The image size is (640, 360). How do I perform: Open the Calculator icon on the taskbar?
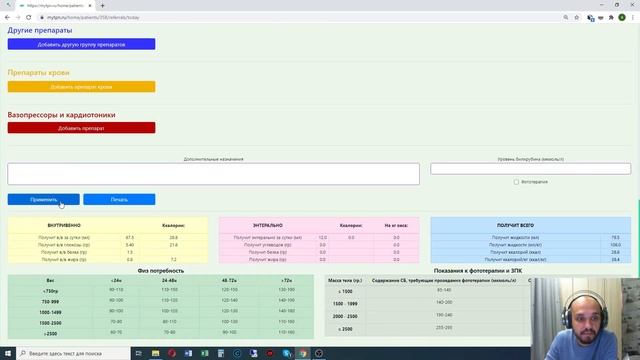click(x=221, y=353)
